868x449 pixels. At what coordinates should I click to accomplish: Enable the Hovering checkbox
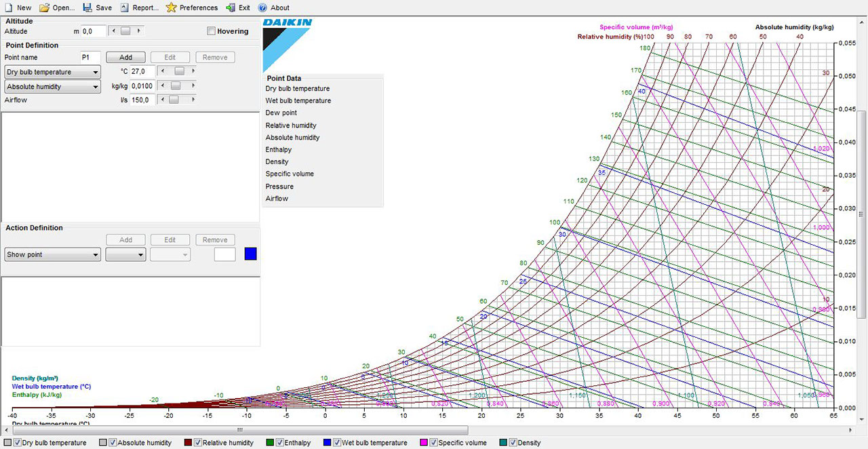pos(211,31)
